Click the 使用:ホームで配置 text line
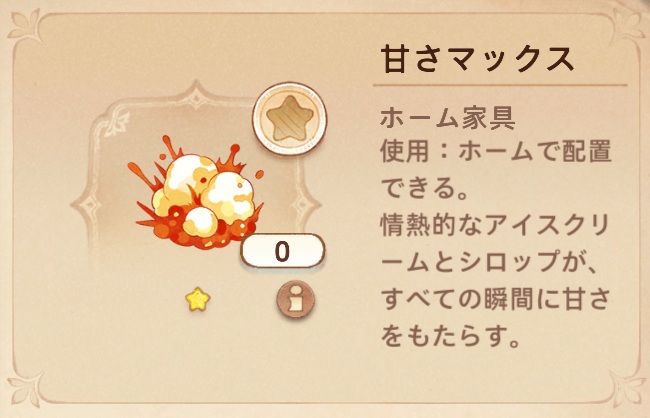 [496, 151]
